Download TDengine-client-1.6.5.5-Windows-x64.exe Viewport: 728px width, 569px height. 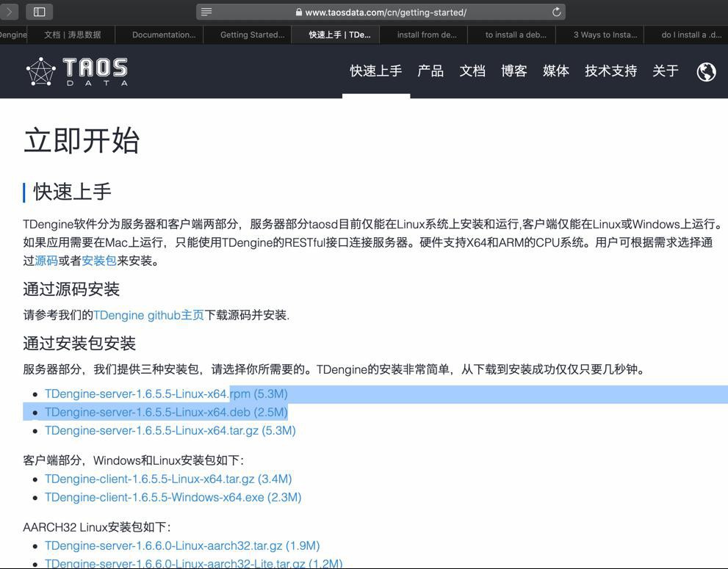coord(173,498)
